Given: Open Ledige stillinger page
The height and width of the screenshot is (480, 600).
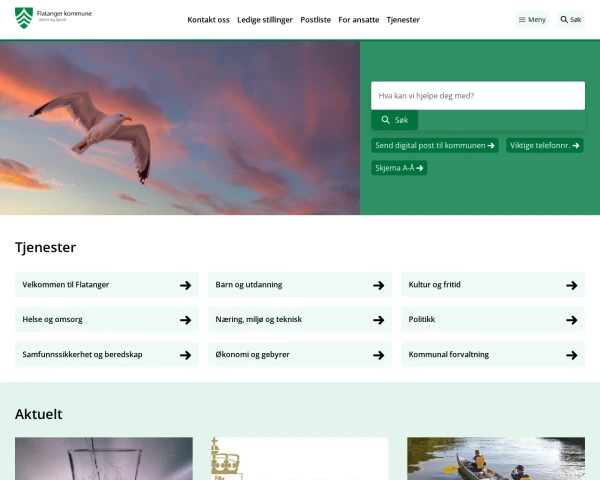Looking at the screenshot, I should [264, 20].
